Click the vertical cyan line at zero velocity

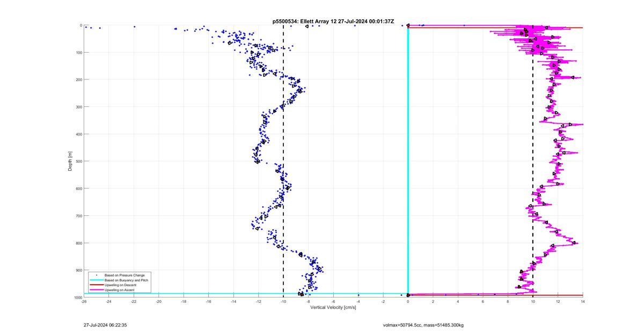pos(408,161)
